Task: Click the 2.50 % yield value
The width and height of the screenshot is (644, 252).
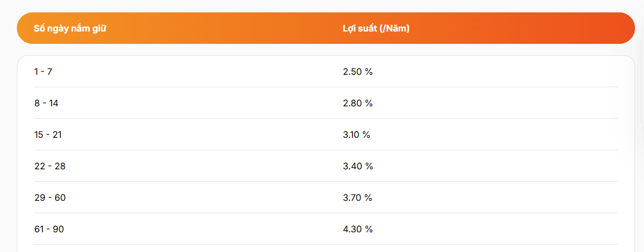Action: tap(358, 71)
